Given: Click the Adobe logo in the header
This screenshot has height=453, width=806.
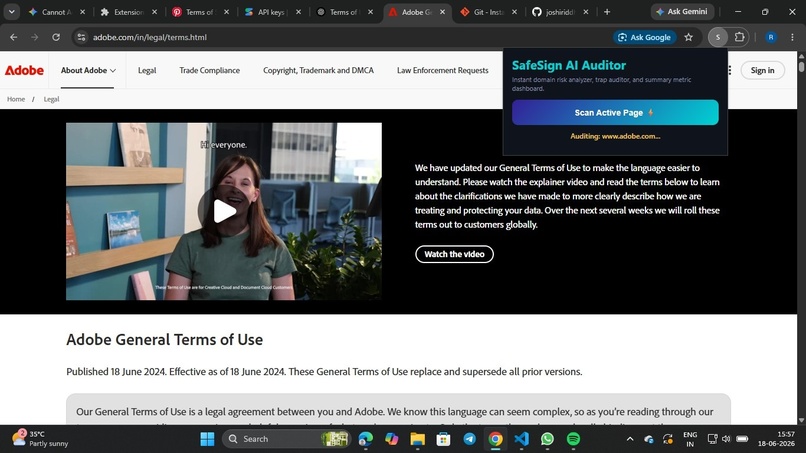Looking at the screenshot, I should pyautogui.click(x=24, y=70).
